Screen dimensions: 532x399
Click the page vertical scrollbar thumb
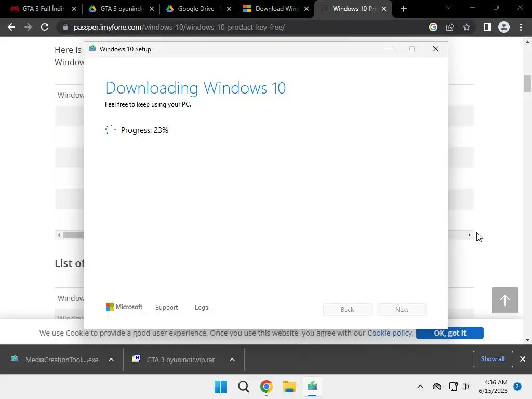527,84
